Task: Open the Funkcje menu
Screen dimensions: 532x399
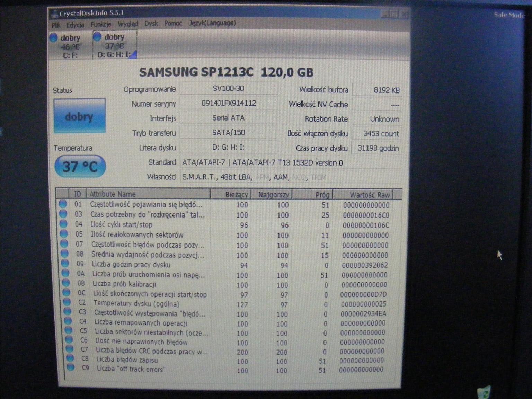Action: pos(101,24)
